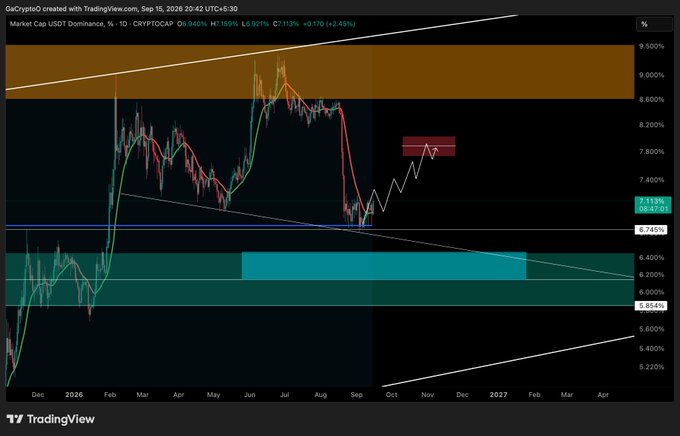Click the 2026 label on the time axis

pos(74,395)
